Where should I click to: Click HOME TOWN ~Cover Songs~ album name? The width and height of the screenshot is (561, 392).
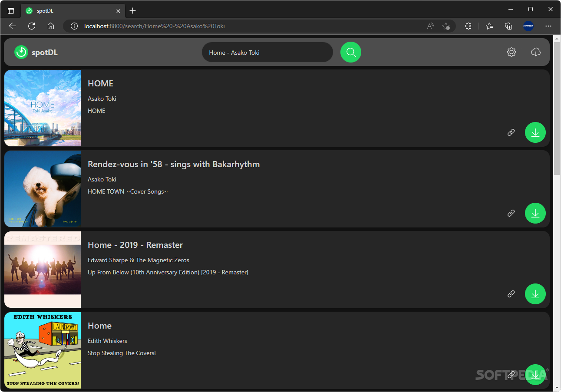pos(128,191)
